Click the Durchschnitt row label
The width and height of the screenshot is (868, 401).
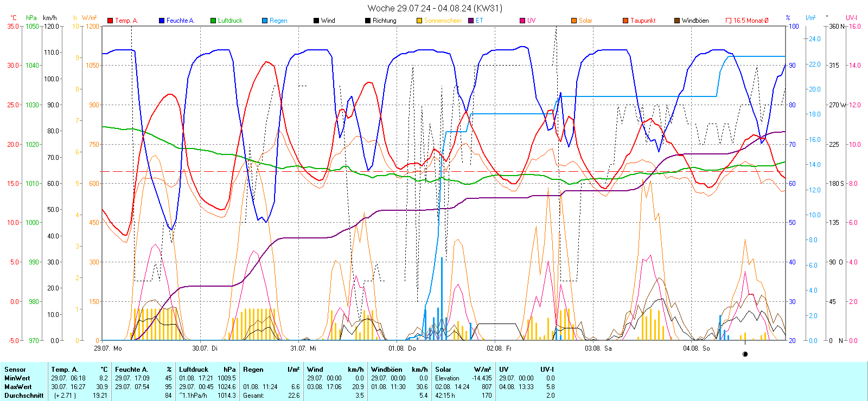(24, 396)
